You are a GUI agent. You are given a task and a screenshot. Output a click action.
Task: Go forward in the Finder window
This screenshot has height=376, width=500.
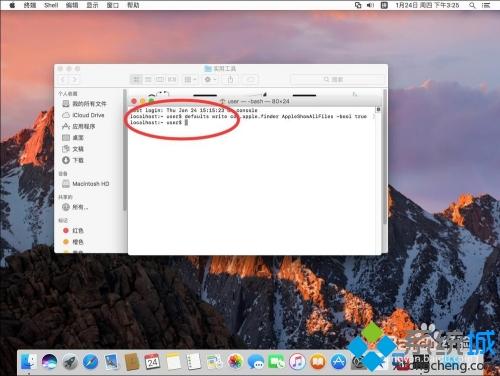75,79
